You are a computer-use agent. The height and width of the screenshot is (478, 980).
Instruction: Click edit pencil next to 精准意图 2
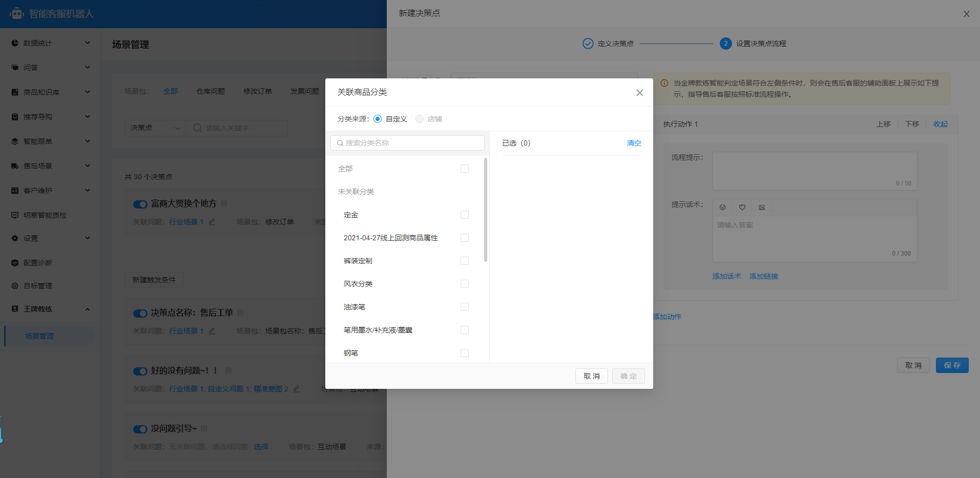tap(296, 389)
